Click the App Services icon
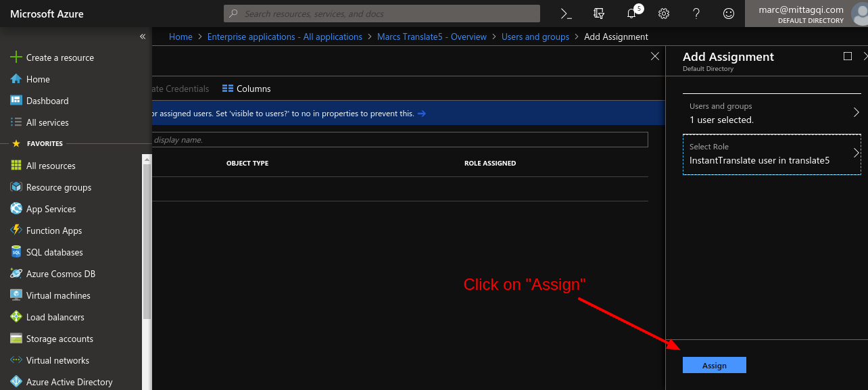Image resolution: width=868 pixels, height=390 pixels. click(x=16, y=209)
